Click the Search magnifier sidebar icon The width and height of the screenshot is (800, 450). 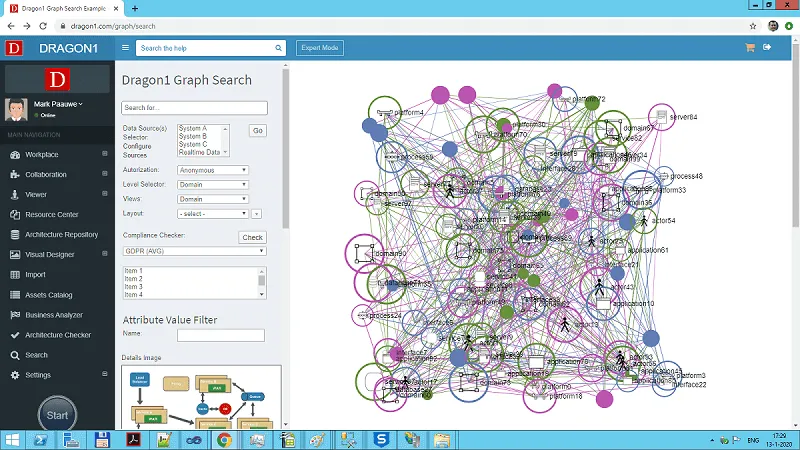[15, 355]
